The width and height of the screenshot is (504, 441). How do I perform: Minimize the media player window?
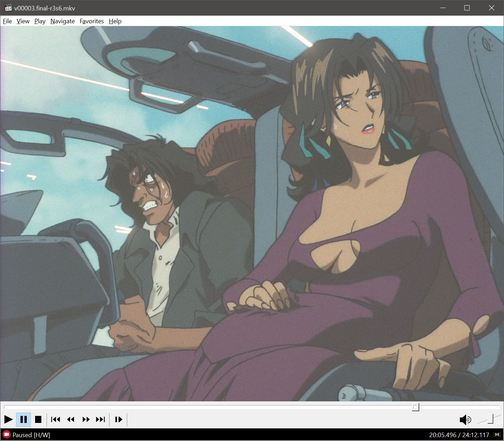[x=443, y=8]
